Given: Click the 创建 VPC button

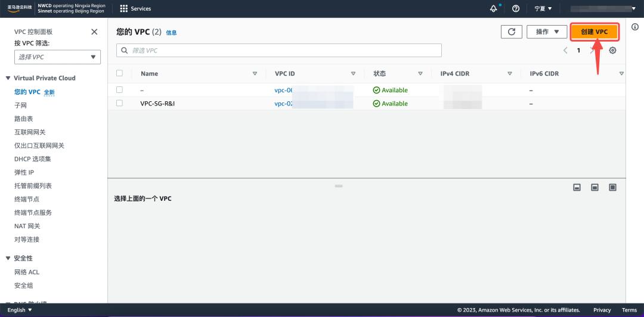Looking at the screenshot, I should point(594,32).
